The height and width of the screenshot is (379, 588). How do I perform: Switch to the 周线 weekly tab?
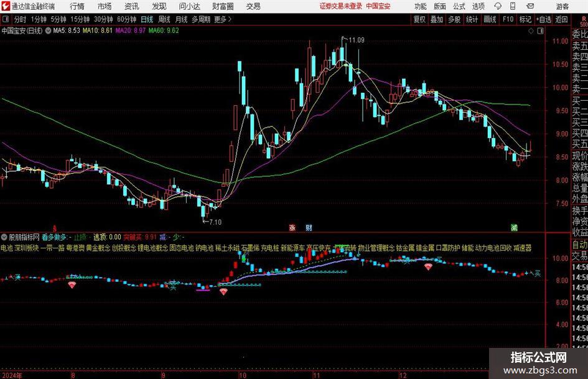164,19
